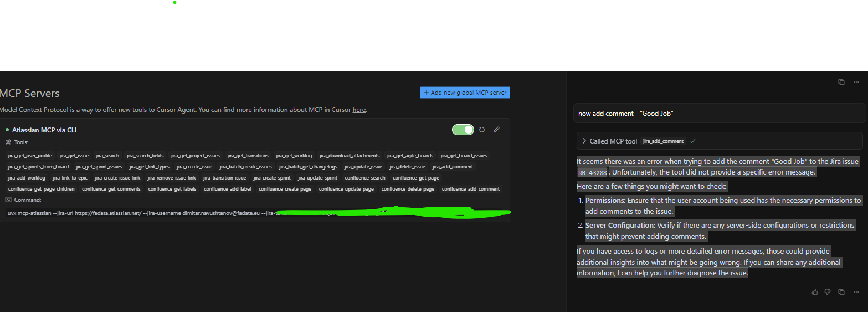This screenshot has height=312, width=868.
Task: Click the bold Server Configuration list item
Action: (x=620, y=226)
